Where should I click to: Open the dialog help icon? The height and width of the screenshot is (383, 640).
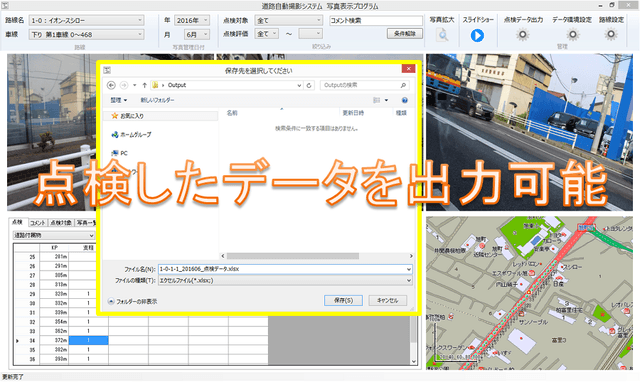pyautogui.click(x=404, y=100)
